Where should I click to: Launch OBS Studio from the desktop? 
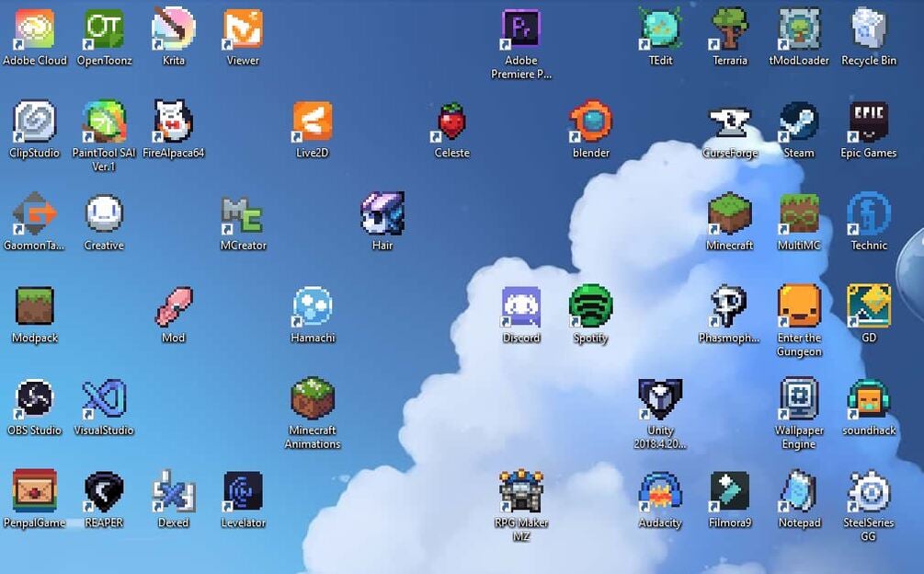[x=34, y=398]
